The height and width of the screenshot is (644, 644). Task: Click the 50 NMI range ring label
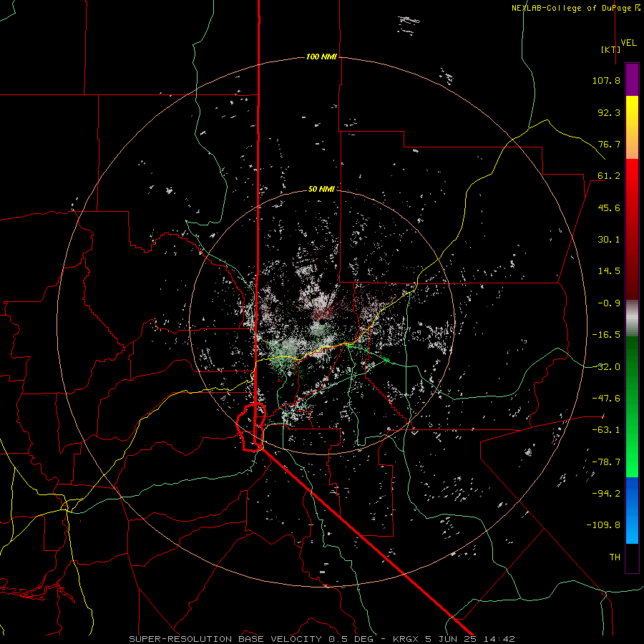tap(321, 189)
